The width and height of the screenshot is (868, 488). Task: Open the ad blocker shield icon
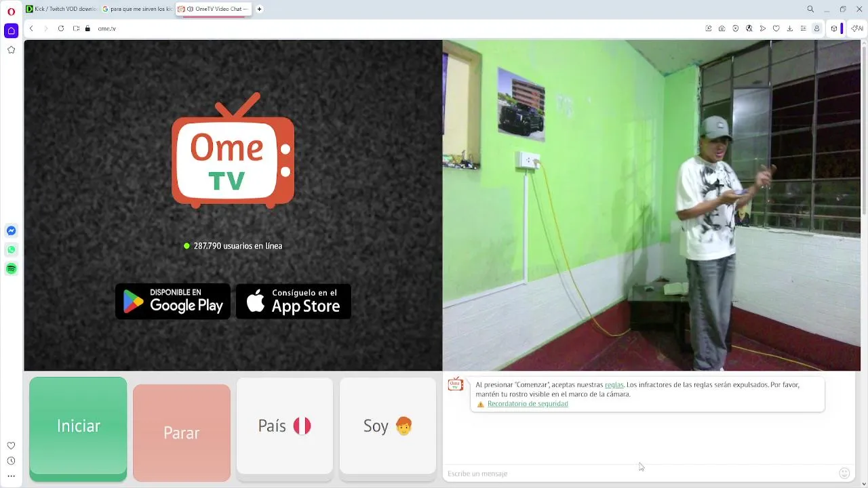(x=736, y=28)
